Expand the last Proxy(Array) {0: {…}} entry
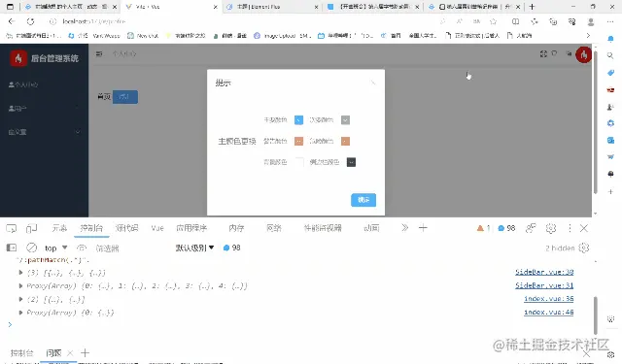Screen dimensions: 622x364 [20, 313]
